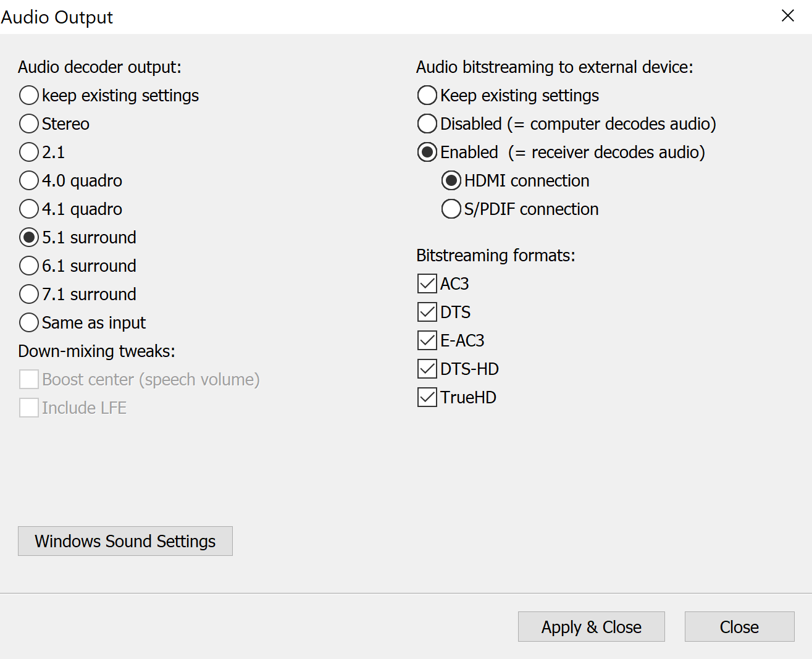Select lowercase 'keep existing settings' decoder option
The width and height of the screenshot is (812, 659).
(x=29, y=95)
